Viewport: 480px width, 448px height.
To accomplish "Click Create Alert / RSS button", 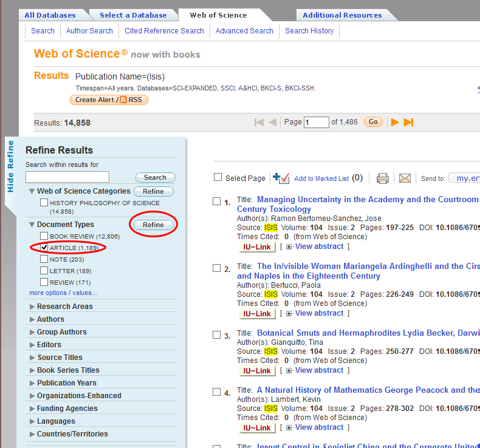I will click(109, 100).
